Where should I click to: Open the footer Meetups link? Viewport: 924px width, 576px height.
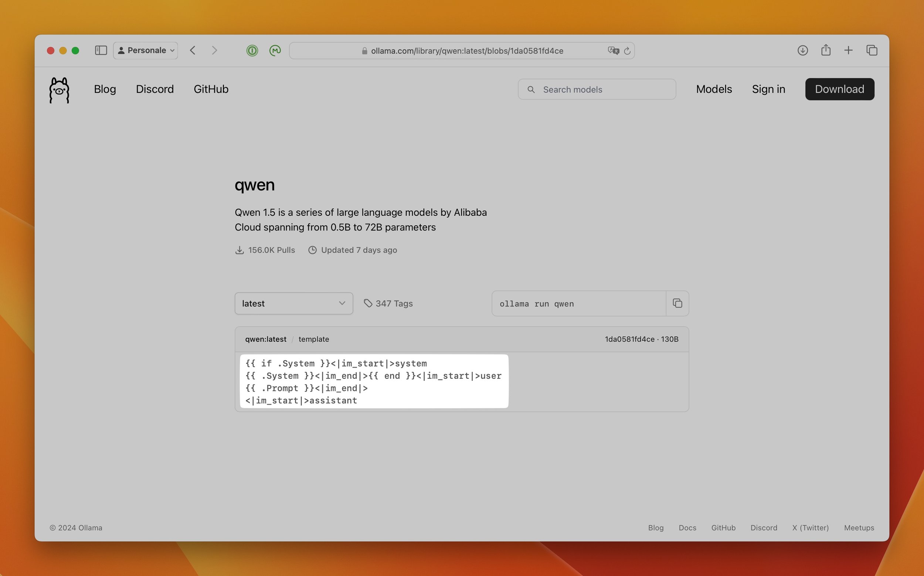click(x=859, y=528)
